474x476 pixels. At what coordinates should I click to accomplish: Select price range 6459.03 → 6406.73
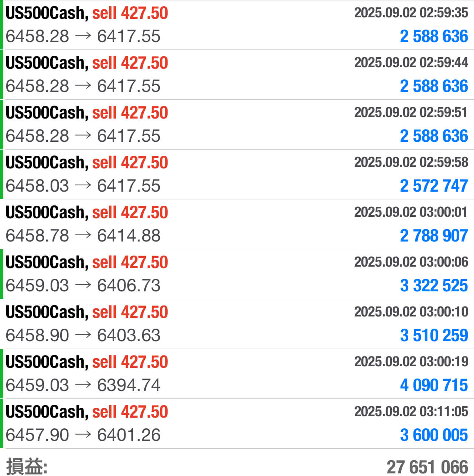[x=83, y=285]
